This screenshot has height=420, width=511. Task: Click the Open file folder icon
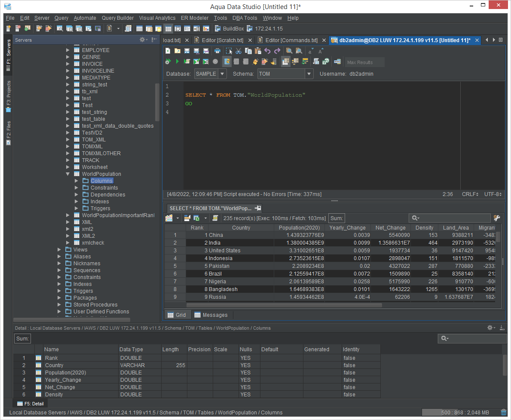click(x=177, y=51)
